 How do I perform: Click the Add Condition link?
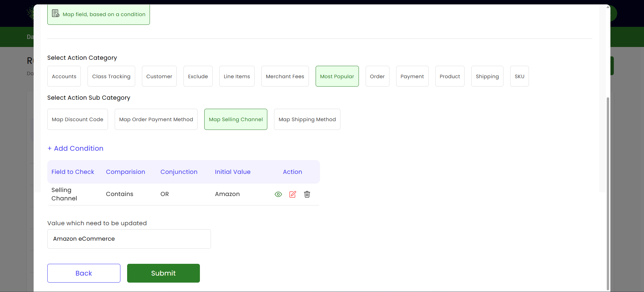point(75,148)
